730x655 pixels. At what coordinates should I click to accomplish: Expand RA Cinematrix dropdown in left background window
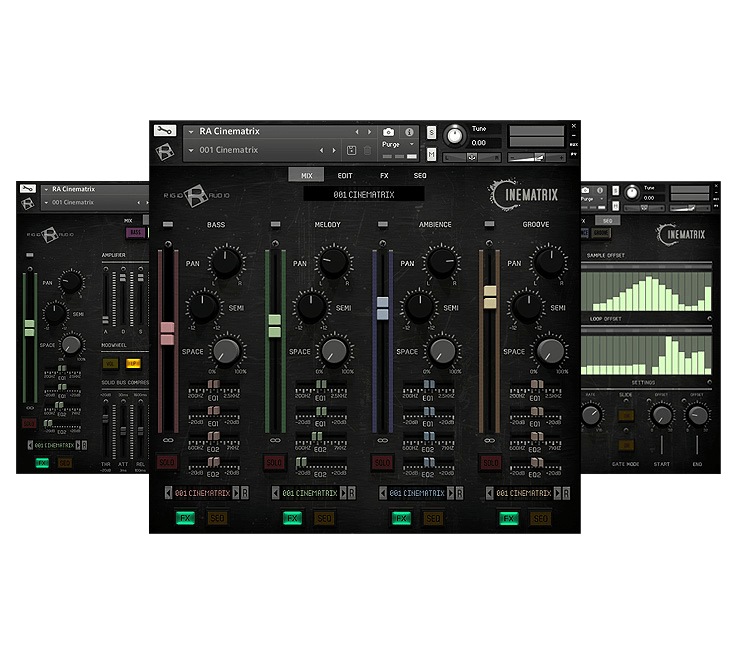(x=47, y=189)
